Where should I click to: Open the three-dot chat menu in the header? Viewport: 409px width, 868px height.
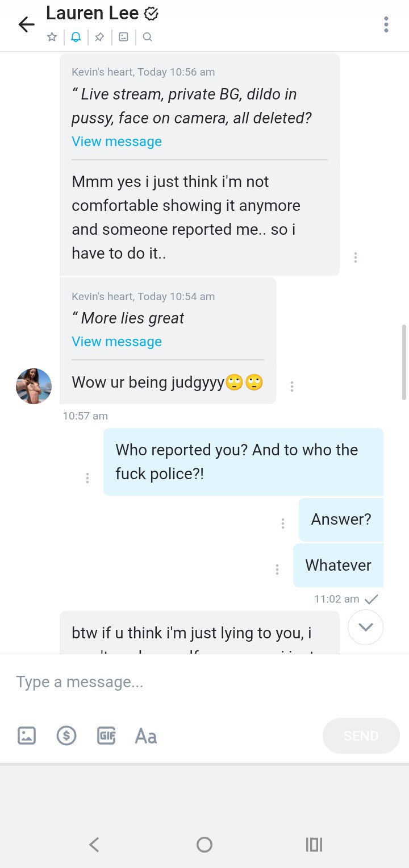[386, 24]
